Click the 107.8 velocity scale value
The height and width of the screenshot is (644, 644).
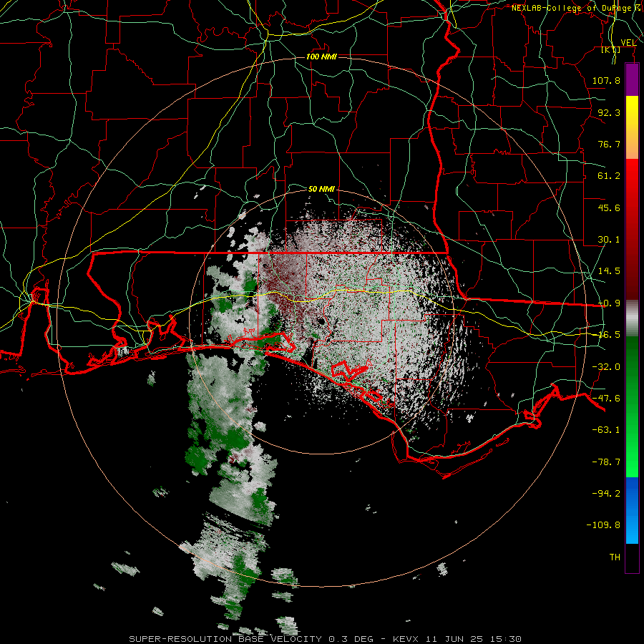(606, 80)
